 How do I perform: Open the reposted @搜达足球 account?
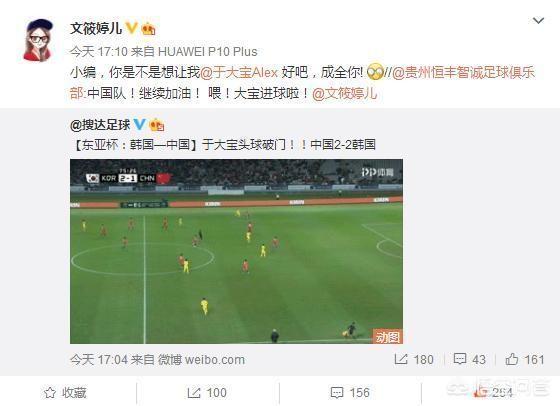(100, 125)
